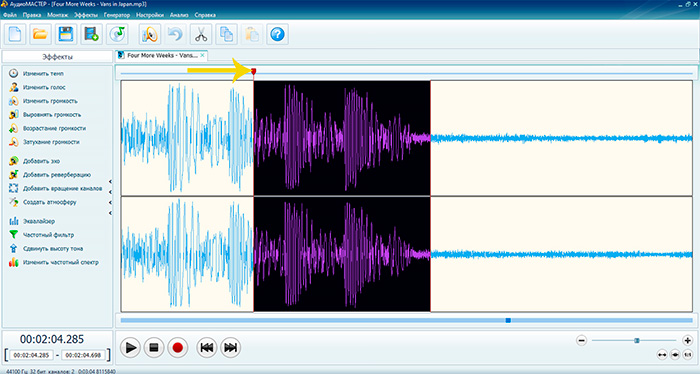Choose Добавить вращение каналов effect
700x374 pixels.
pyautogui.click(x=56, y=189)
